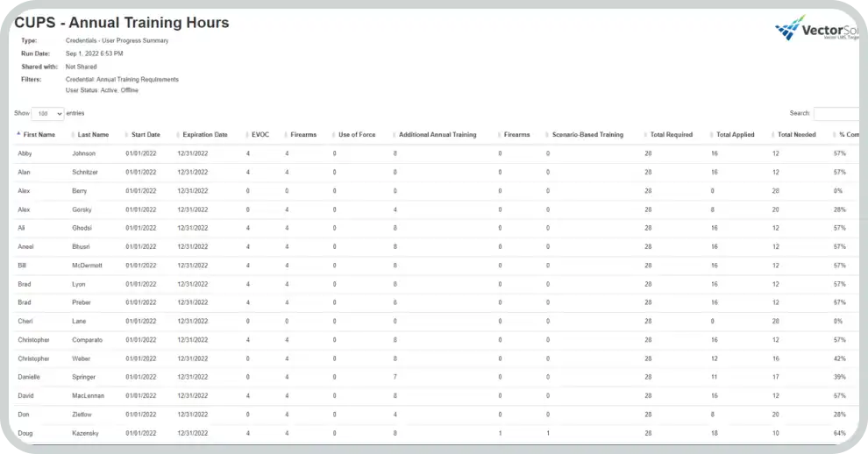Sort by Additional Annual Training column header

pos(438,135)
